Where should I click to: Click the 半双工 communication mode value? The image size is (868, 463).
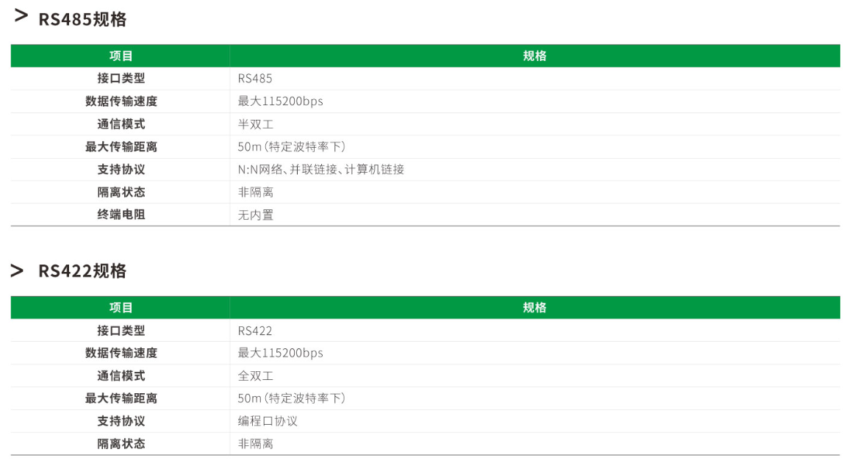[x=256, y=124]
